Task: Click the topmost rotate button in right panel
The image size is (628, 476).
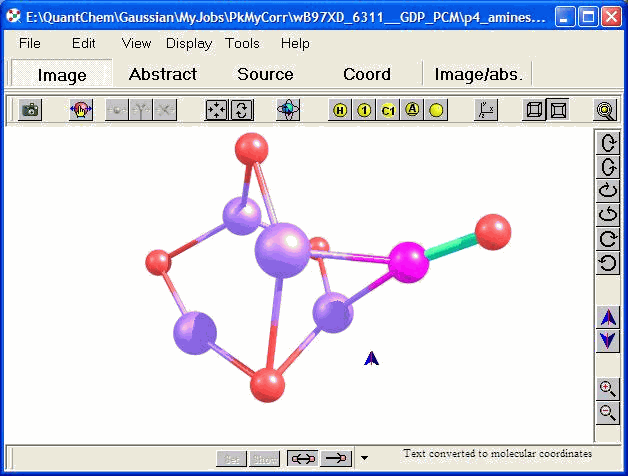Action: click(x=607, y=142)
